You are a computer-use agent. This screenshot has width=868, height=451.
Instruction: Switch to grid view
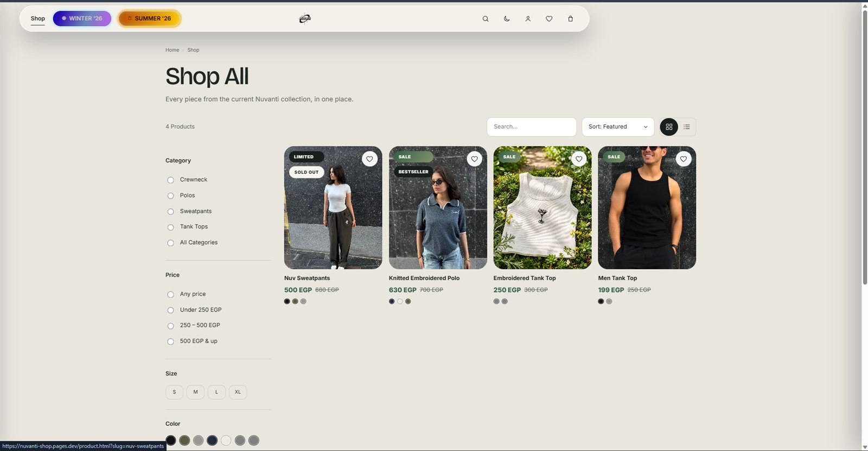(669, 127)
